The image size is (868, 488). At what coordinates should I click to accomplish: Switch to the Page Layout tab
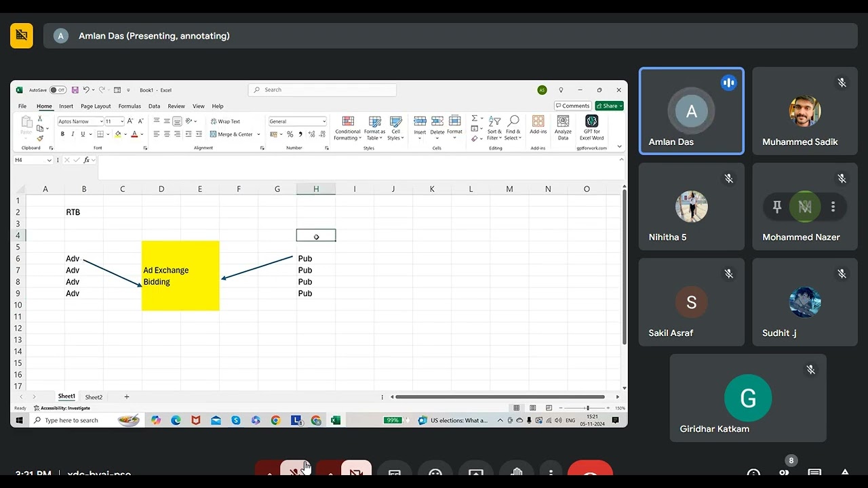[x=96, y=106]
